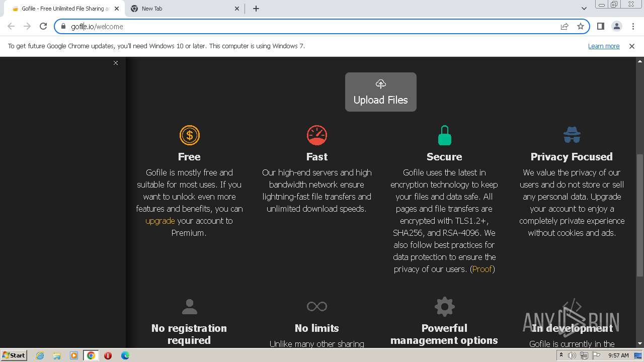Close the left sidebar panel

pyautogui.click(x=116, y=63)
